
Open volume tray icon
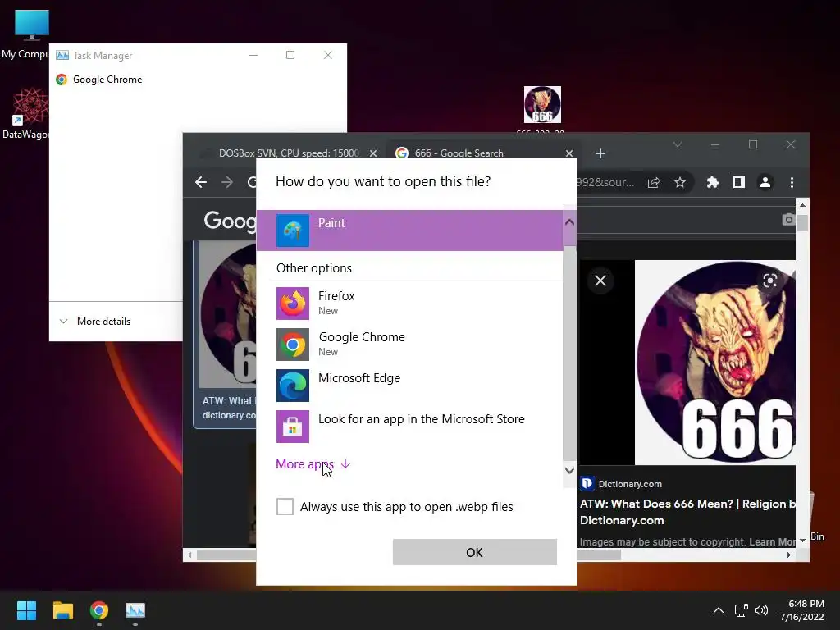[x=761, y=610]
